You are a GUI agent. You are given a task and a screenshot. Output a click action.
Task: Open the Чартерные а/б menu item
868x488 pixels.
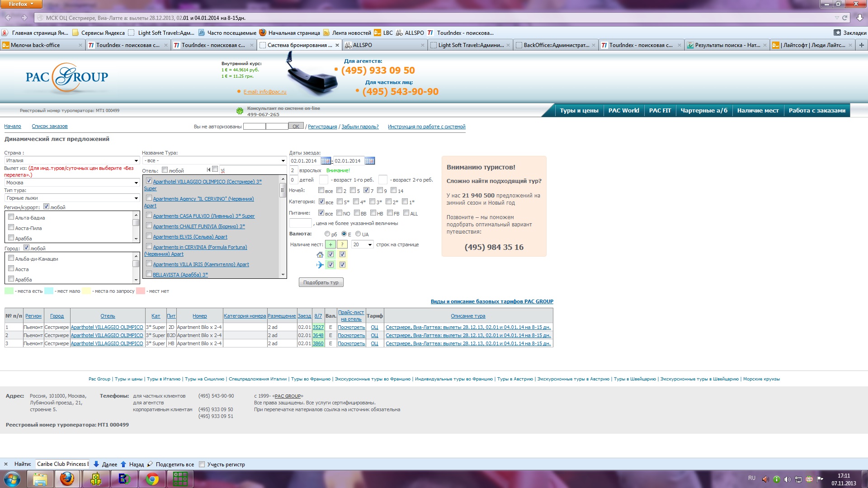(703, 111)
